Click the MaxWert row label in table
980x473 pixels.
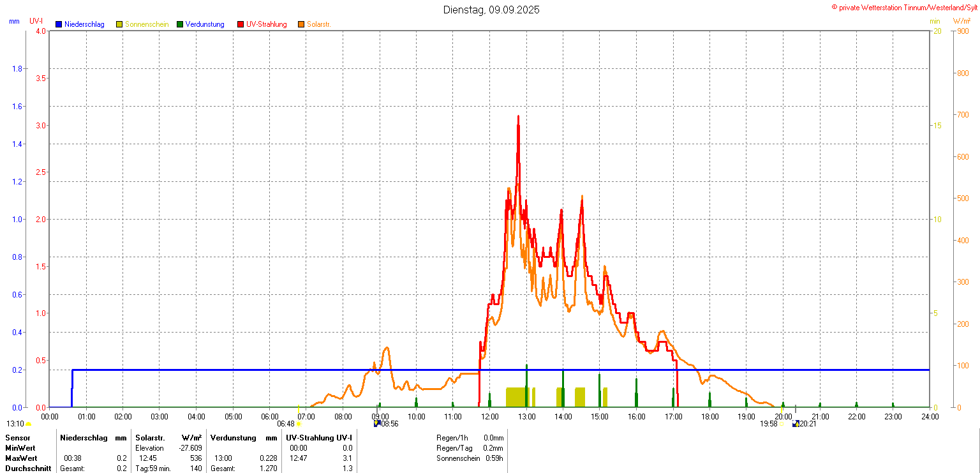point(21,458)
